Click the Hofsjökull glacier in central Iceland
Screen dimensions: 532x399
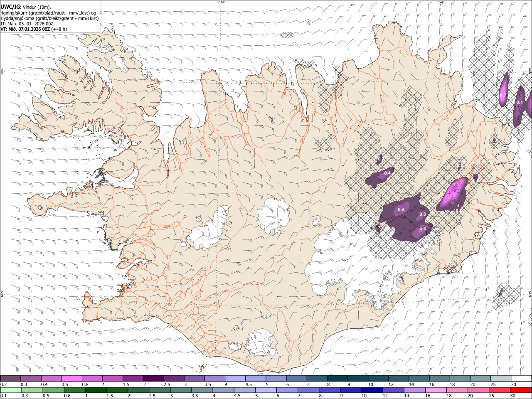point(273,216)
